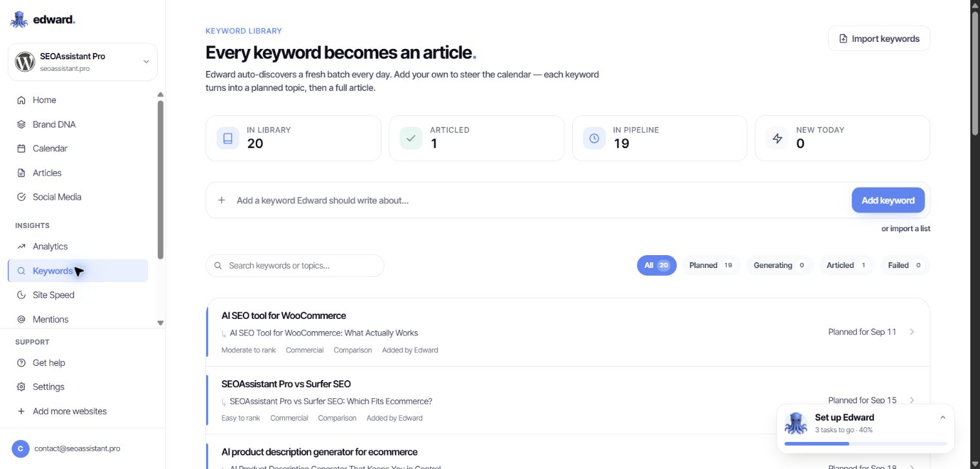Click the Planned for Sep 11 text
980x469 pixels.
[x=862, y=332]
